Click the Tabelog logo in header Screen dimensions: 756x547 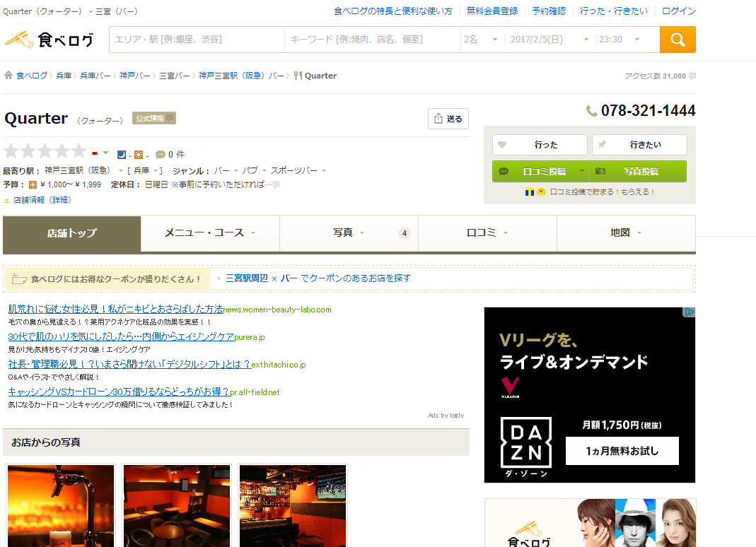[50, 40]
